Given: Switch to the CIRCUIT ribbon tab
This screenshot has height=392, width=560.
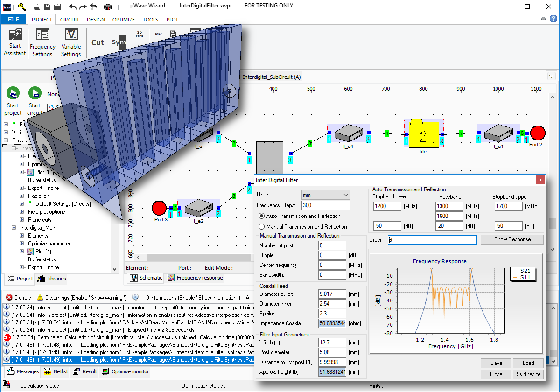Looking at the screenshot, I should (x=70, y=20).
